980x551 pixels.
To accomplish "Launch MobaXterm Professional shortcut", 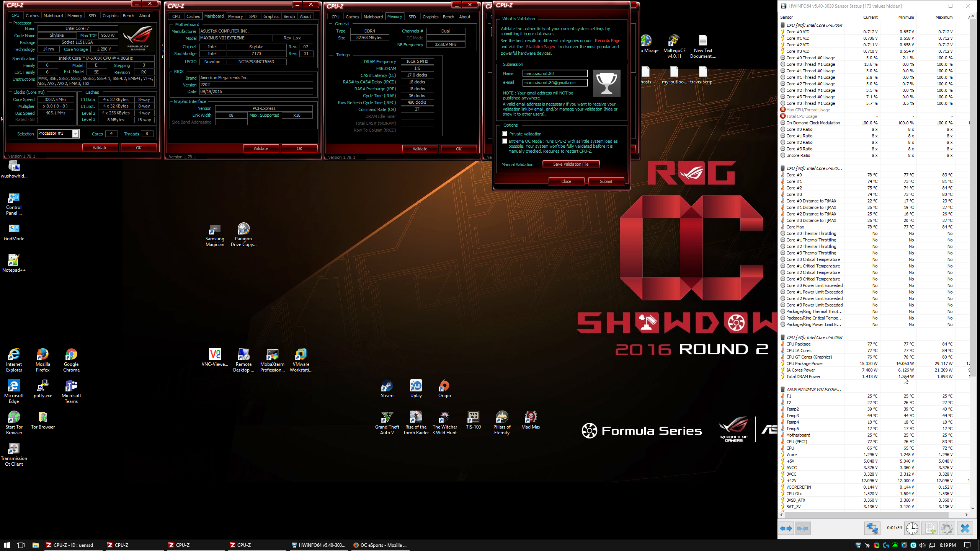I will point(273,360).
